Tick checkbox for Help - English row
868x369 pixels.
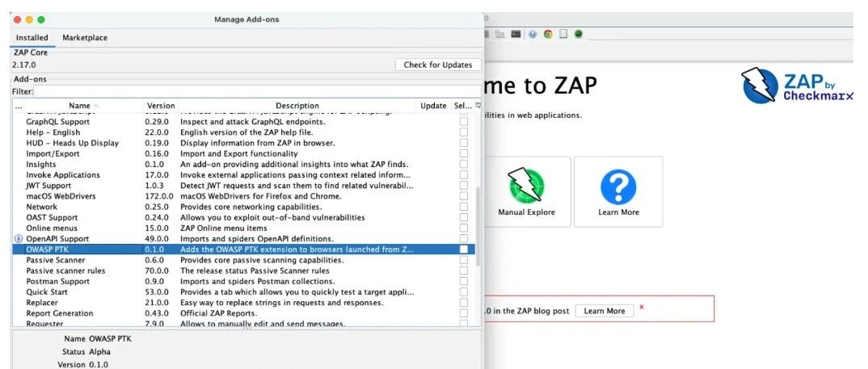click(x=463, y=132)
